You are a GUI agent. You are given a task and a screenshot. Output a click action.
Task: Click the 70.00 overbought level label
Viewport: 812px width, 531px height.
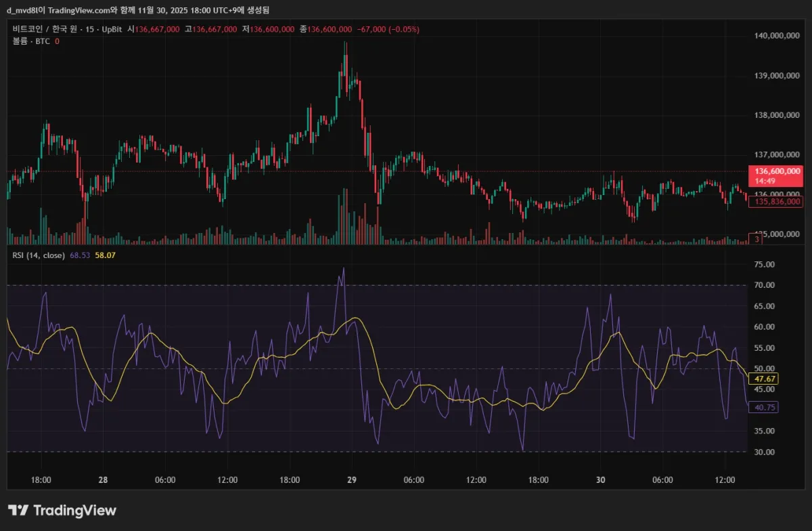tap(766, 284)
